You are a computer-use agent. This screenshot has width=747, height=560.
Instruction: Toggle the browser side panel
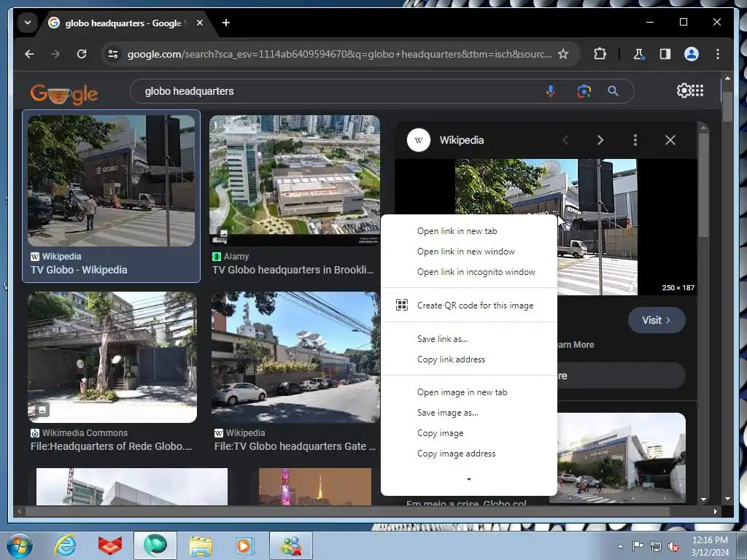point(665,54)
